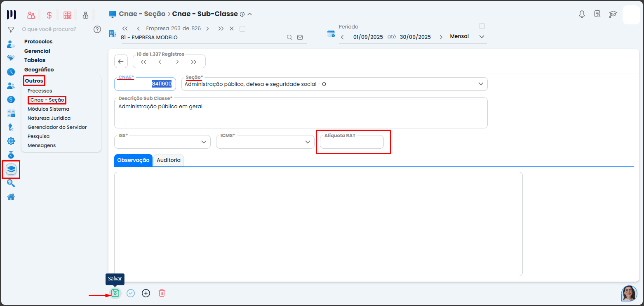The height and width of the screenshot is (306, 644).
Task: Move to the next Período
Action: (x=441, y=37)
